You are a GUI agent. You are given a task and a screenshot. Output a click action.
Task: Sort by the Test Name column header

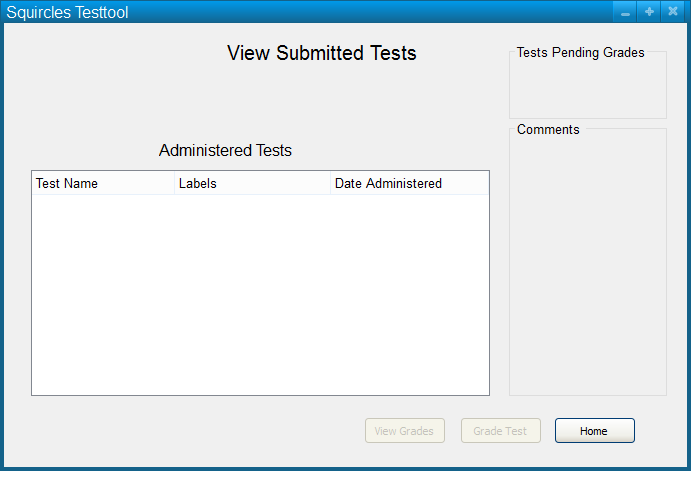point(67,184)
